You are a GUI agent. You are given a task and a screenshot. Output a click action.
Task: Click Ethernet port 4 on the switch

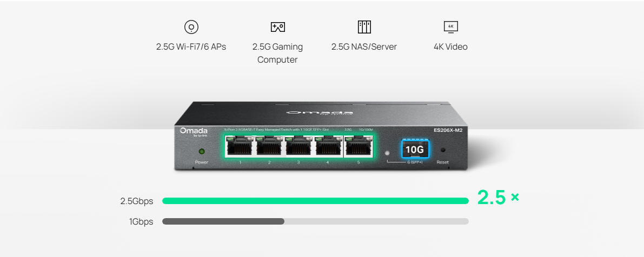pyautogui.click(x=329, y=146)
